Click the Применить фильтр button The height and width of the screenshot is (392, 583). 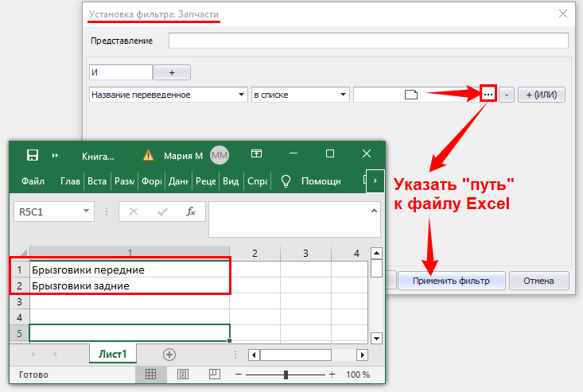(x=451, y=281)
